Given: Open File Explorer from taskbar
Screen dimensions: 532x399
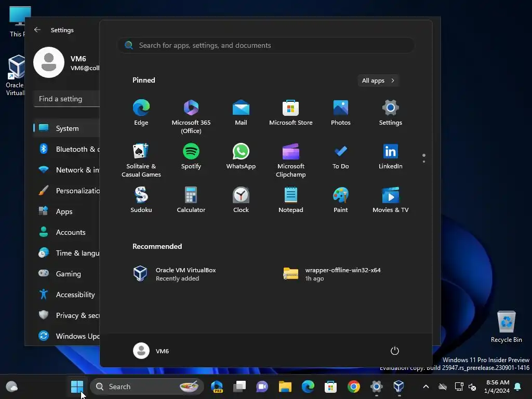Looking at the screenshot, I should (285, 387).
